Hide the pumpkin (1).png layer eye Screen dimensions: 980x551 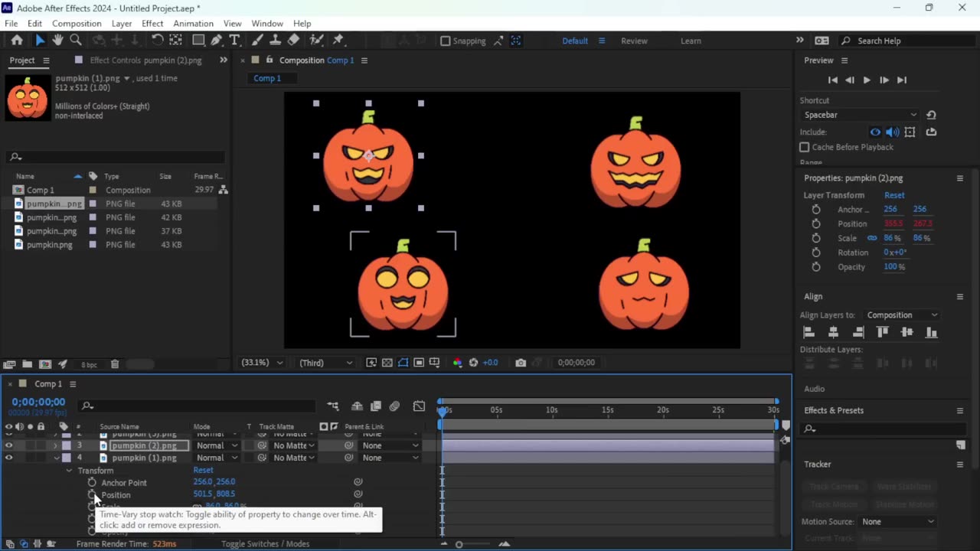coord(8,458)
